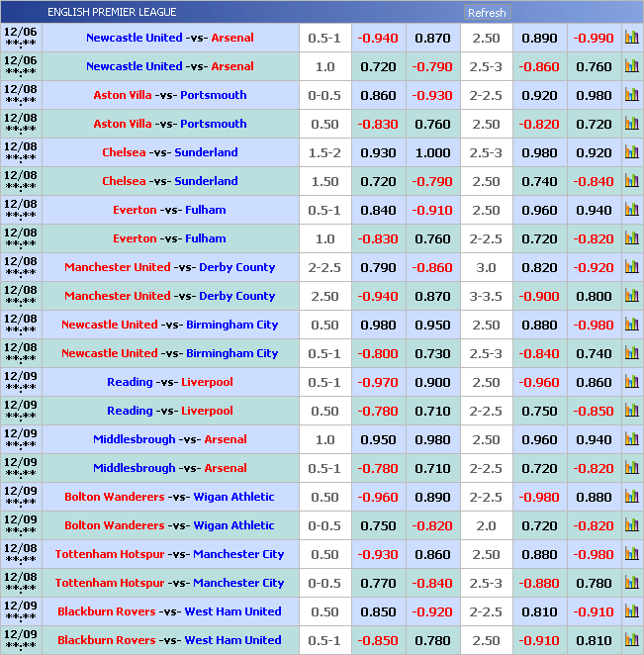This screenshot has height=655, width=644.
Task: View stats chart for Chelsea vs Sunderland 1.5-2 row
Action: click(631, 152)
